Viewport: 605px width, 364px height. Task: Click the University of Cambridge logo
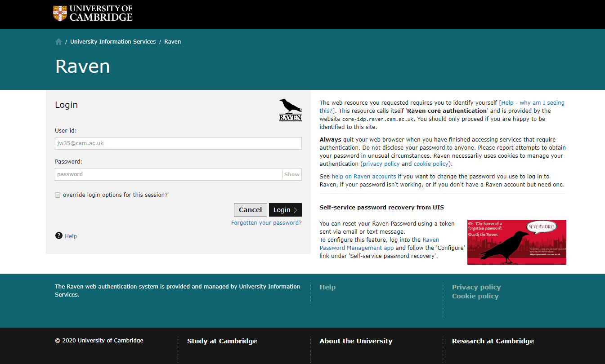pos(93,13)
